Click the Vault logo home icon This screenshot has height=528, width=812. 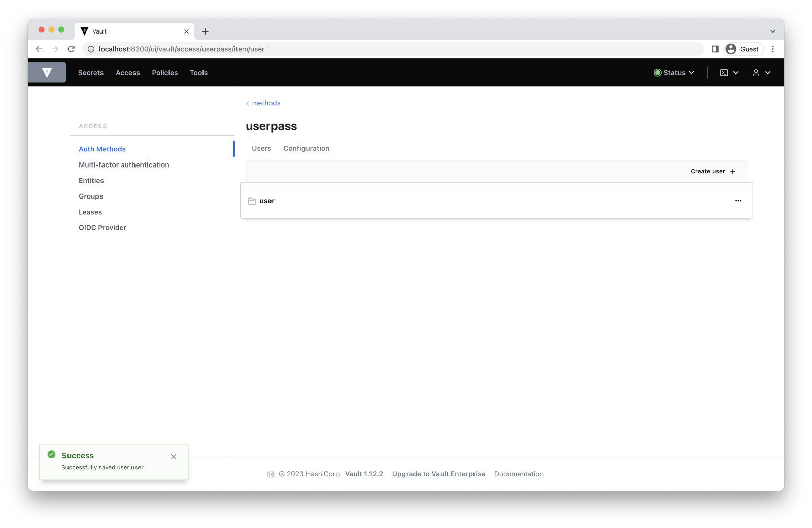click(x=47, y=73)
